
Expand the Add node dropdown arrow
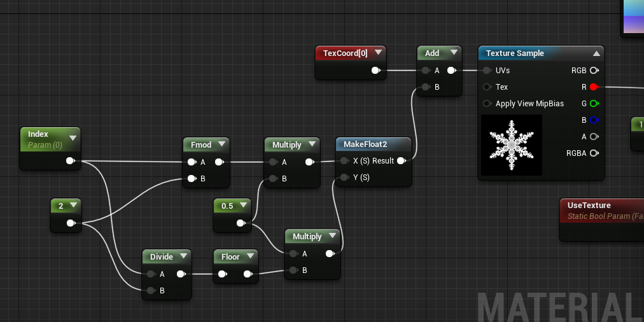point(454,52)
